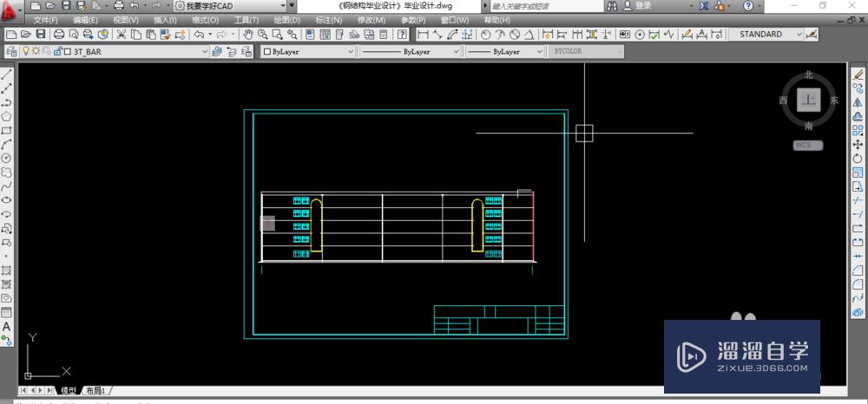Toggle layer freeze sun icon
This screenshot has height=404, width=868.
pyautogui.click(x=36, y=51)
